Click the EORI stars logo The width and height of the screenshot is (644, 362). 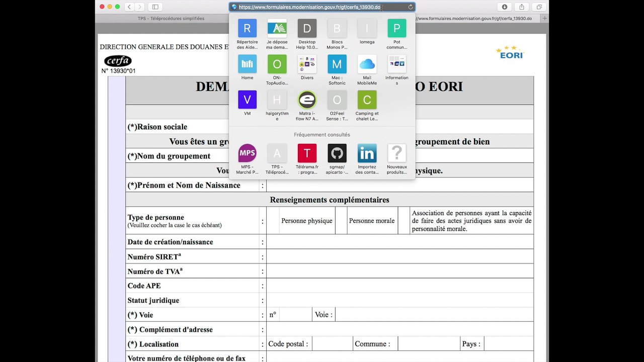click(x=510, y=53)
